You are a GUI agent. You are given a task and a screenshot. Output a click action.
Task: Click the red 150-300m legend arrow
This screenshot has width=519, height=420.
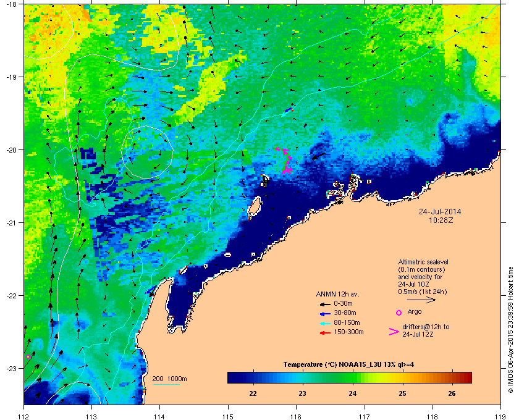(325, 333)
